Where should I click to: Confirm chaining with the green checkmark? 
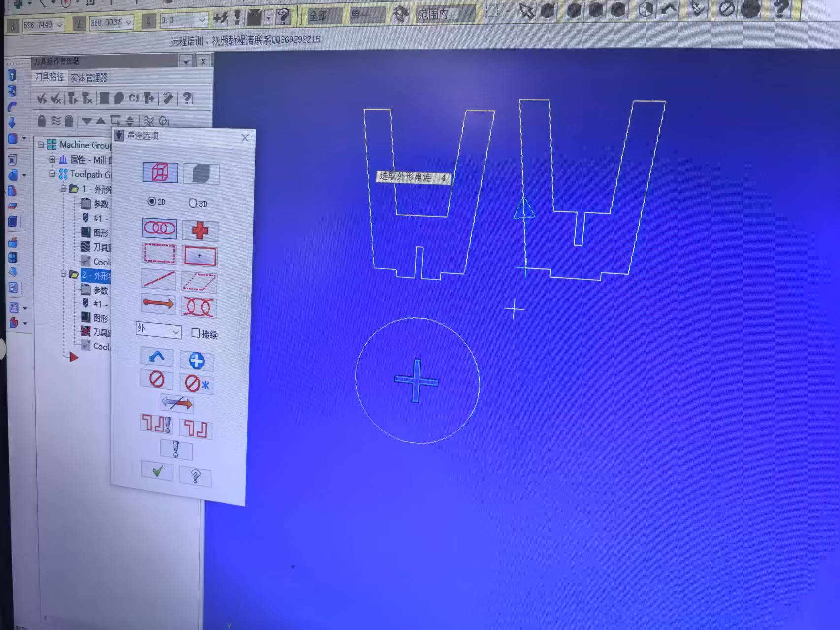157,471
